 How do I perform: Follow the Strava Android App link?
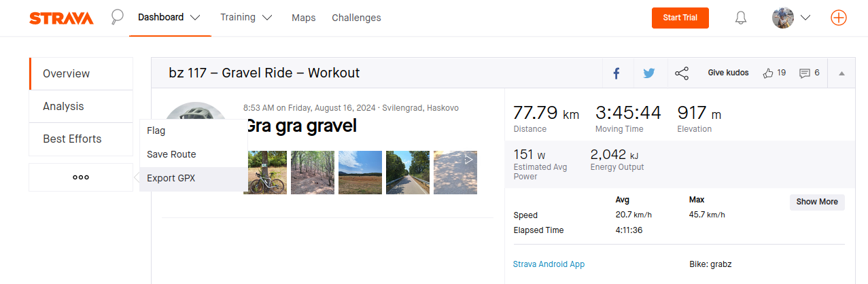[x=549, y=264]
